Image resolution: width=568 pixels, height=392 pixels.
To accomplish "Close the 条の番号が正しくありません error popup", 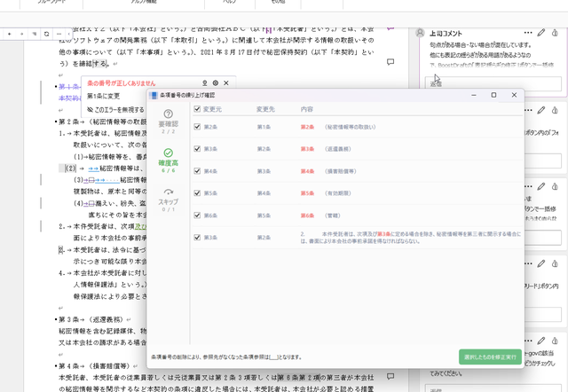I will (226, 82).
